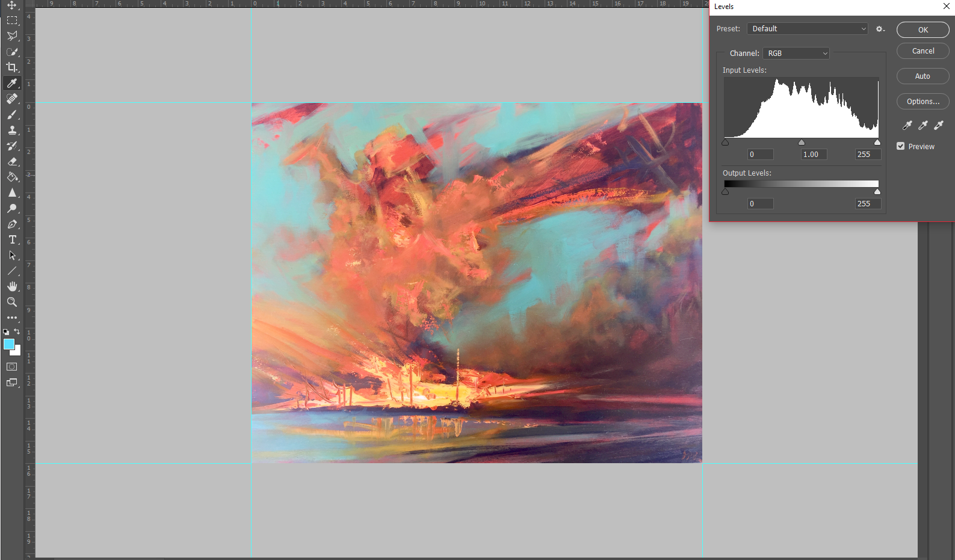The width and height of the screenshot is (955, 560).
Task: Open preset options gear menu
Action: point(880,29)
